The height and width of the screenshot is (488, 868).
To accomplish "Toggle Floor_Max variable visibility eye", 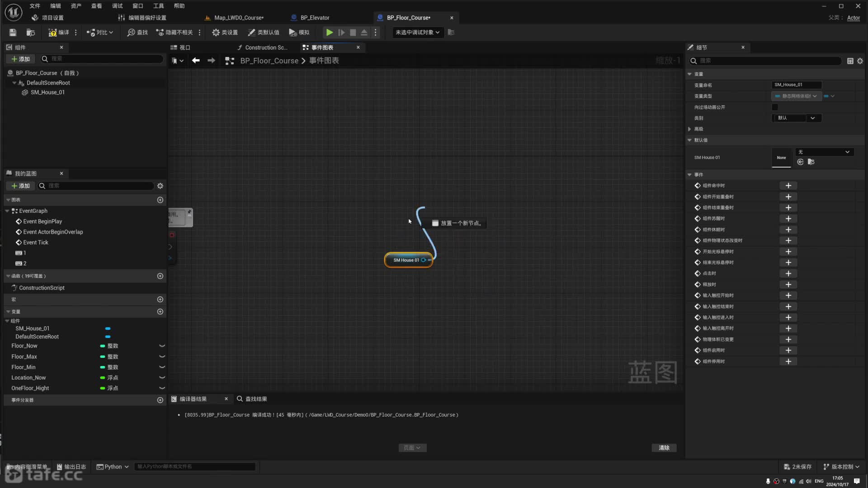I will tap(162, 357).
